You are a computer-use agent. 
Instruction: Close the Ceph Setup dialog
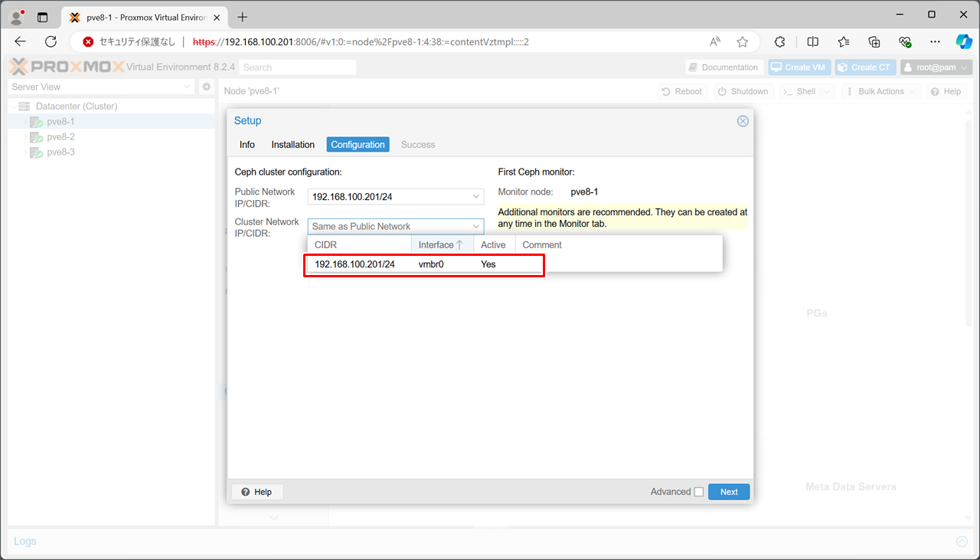[742, 121]
